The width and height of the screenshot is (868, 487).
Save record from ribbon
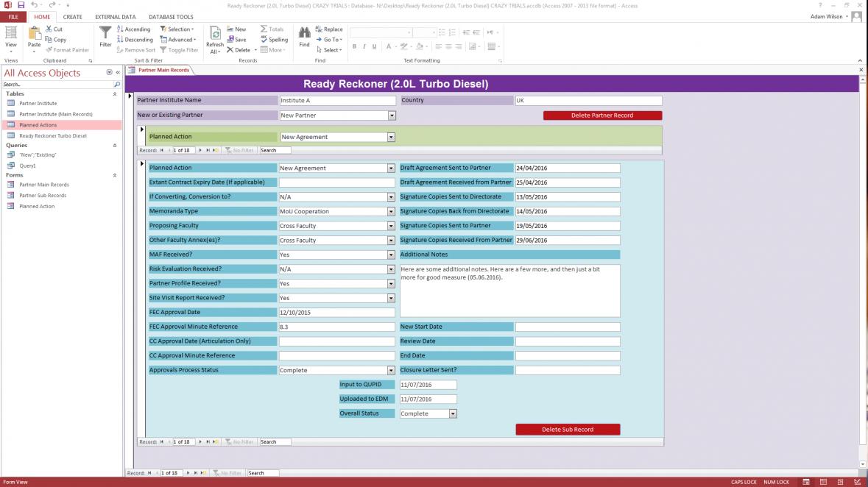(x=236, y=39)
